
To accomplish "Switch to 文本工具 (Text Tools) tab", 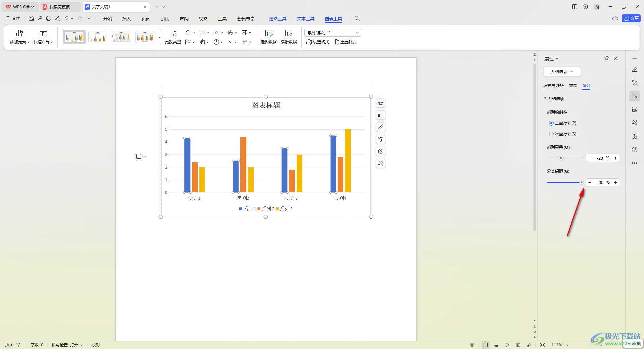I will pyautogui.click(x=306, y=19).
